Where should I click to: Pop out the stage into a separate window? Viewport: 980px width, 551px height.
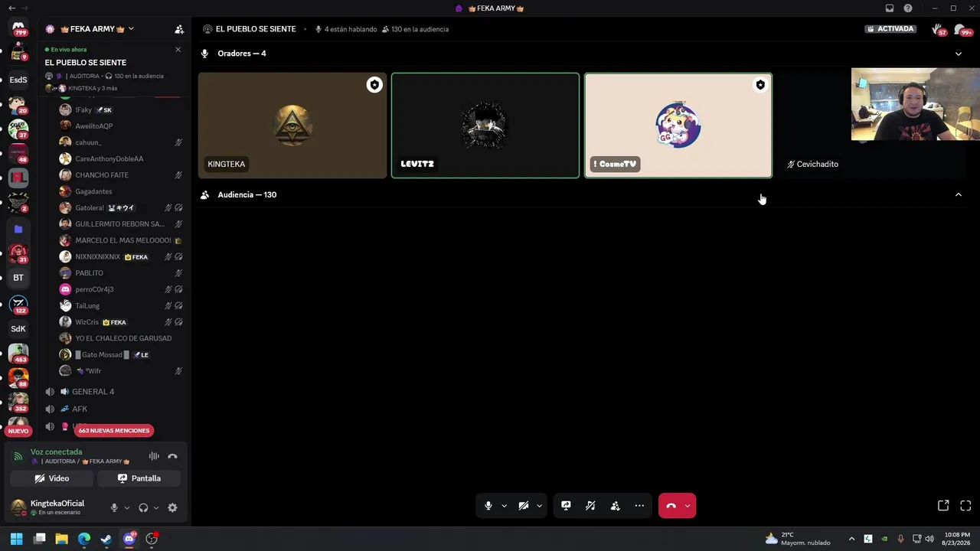tap(943, 506)
